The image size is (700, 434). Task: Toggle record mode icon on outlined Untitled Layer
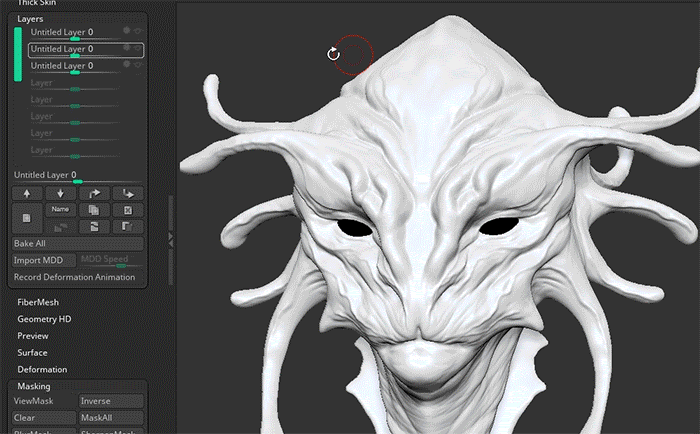pos(127,47)
